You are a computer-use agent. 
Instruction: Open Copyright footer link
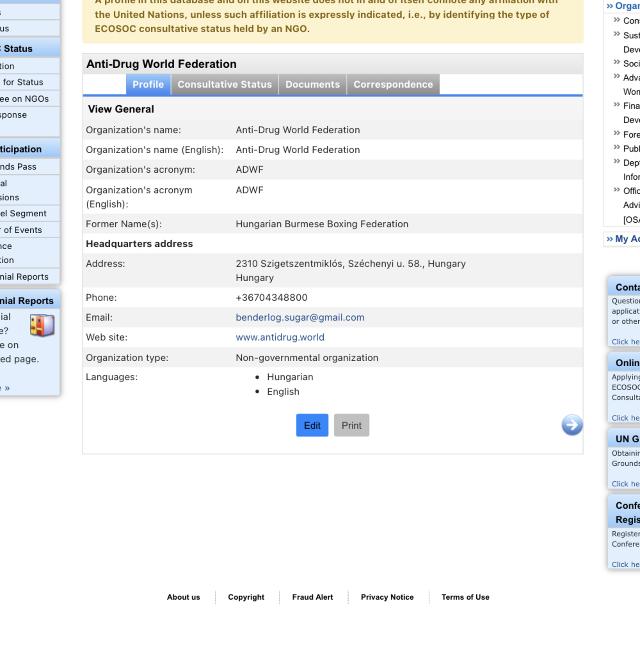coord(246,597)
